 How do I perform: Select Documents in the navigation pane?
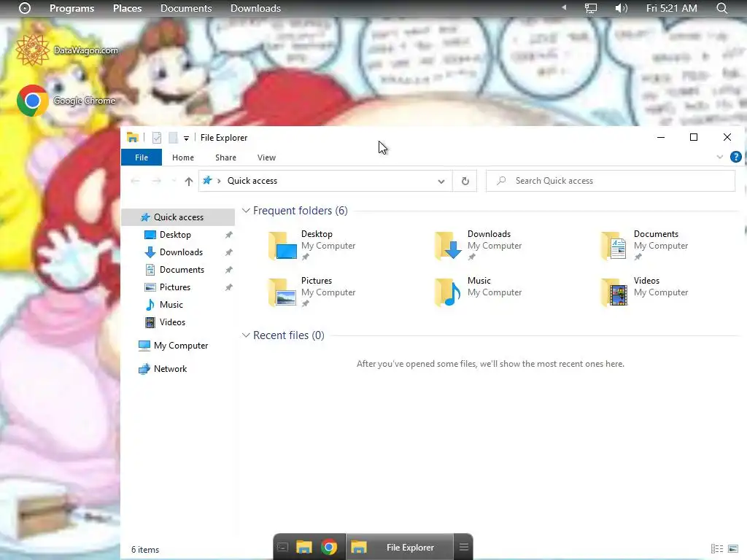point(182,270)
